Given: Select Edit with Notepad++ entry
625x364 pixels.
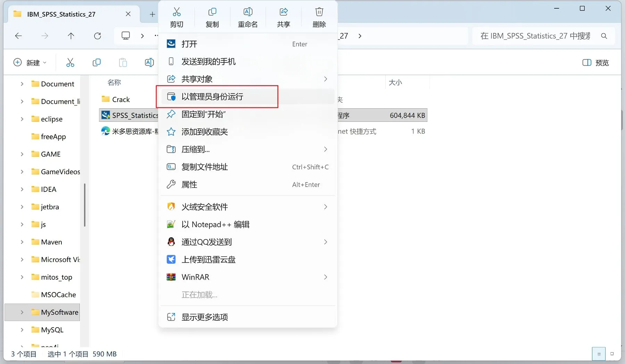Looking at the screenshot, I should tap(248, 225).
